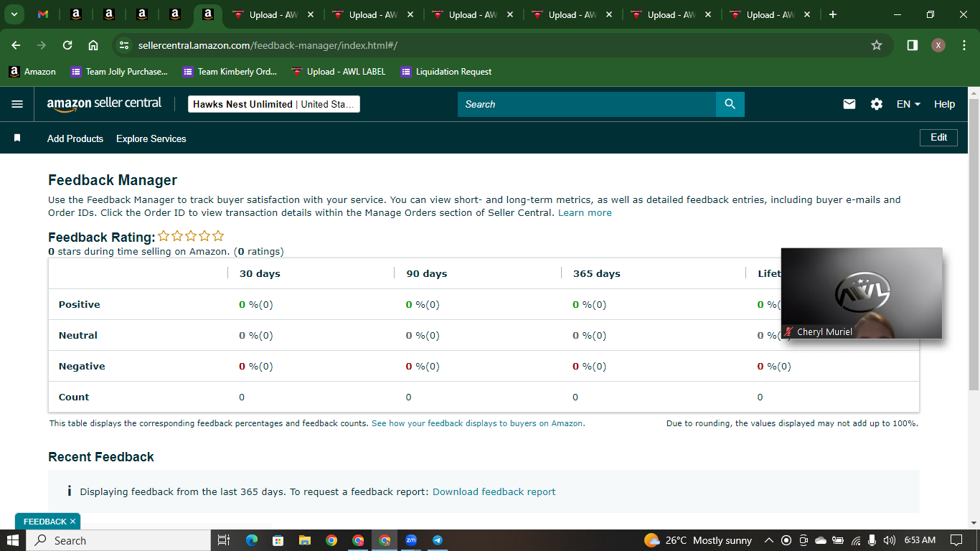Open Telegram from the taskbar

point(438,540)
